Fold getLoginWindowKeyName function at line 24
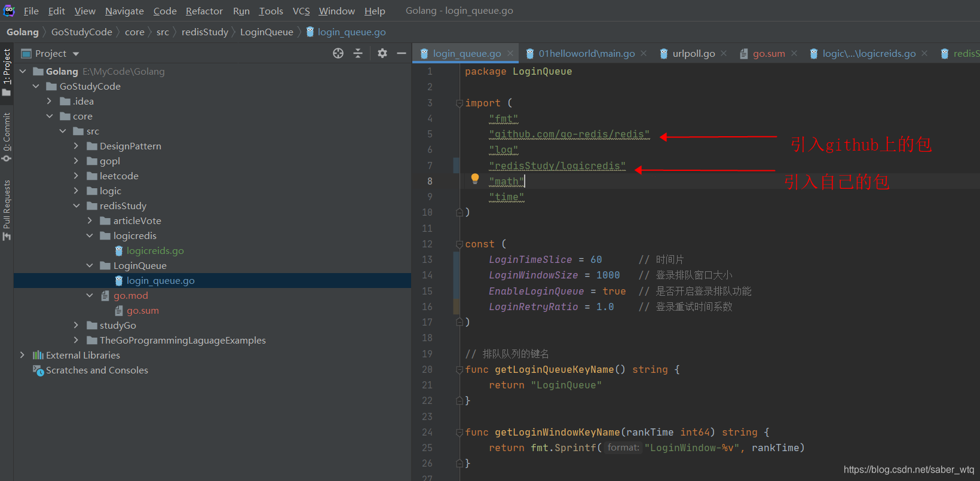The height and width of the screenshot is (481, 980). coord(460,432)
